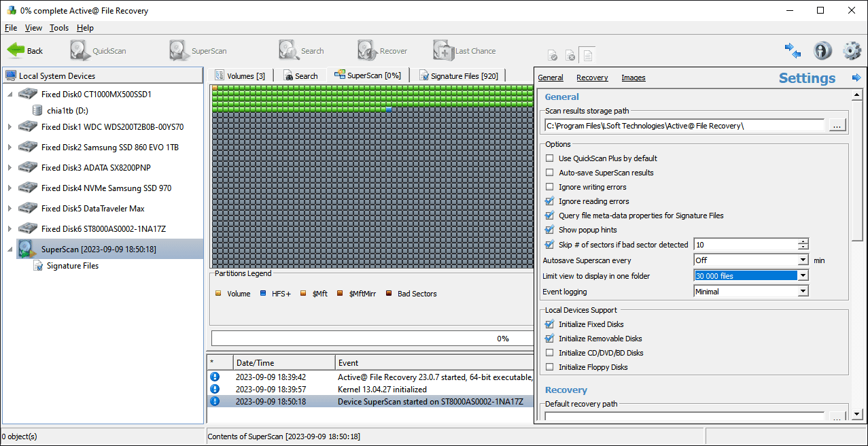Disable Show popup hints
868x446 pixels.
[x=550, y=230]
